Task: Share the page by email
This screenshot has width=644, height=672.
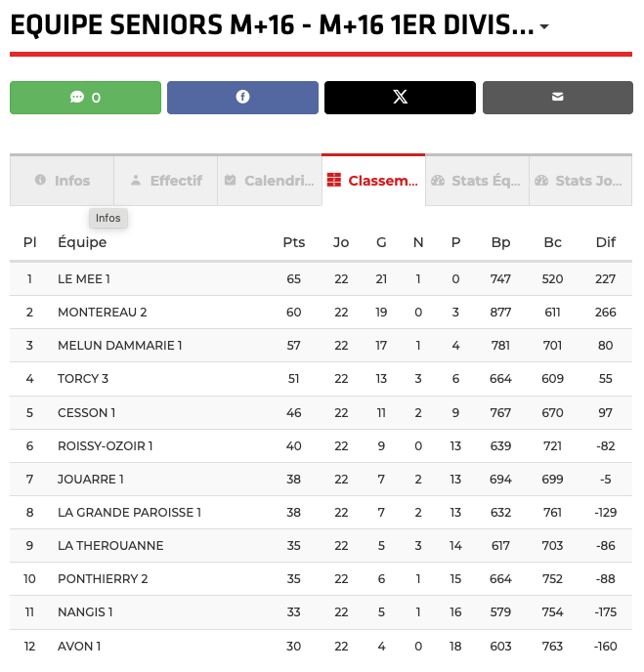Action: [x=557, y=98]
